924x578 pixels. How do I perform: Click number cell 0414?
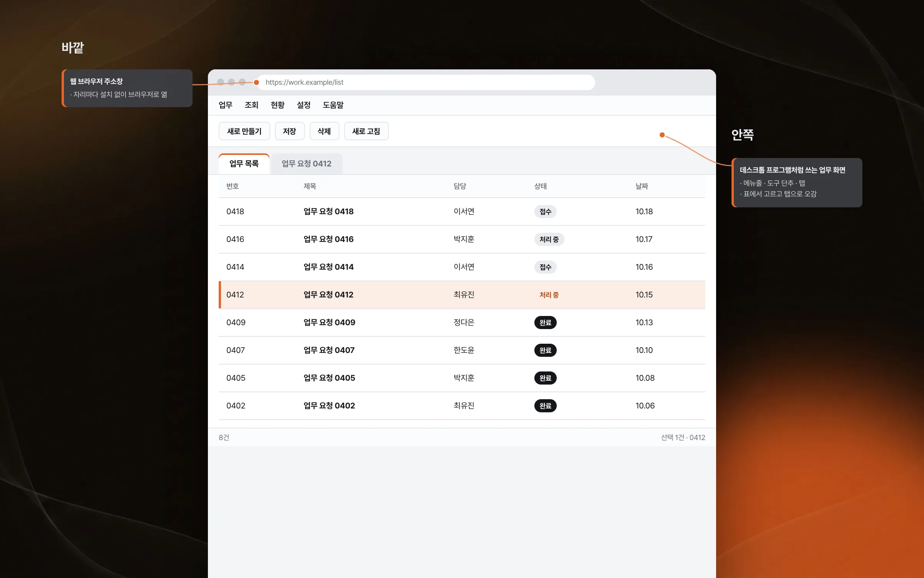click(x=235, y=267)
